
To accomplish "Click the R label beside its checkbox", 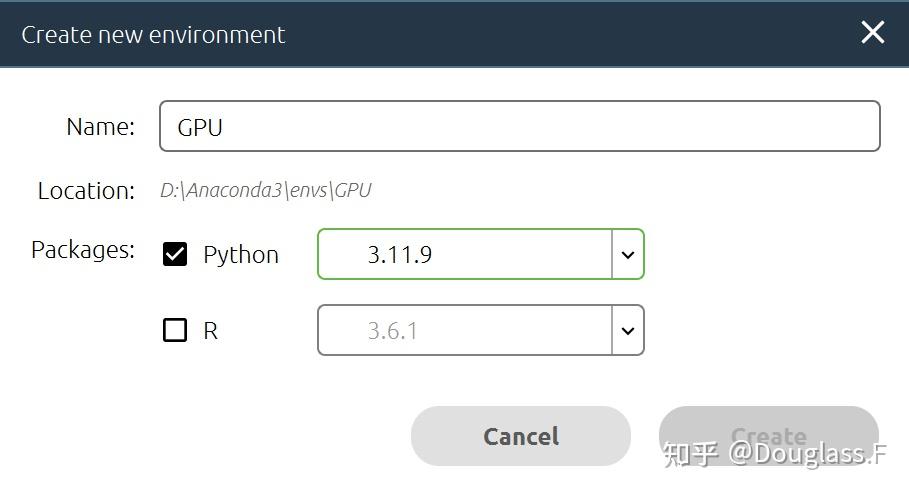I will click(210, 331).
